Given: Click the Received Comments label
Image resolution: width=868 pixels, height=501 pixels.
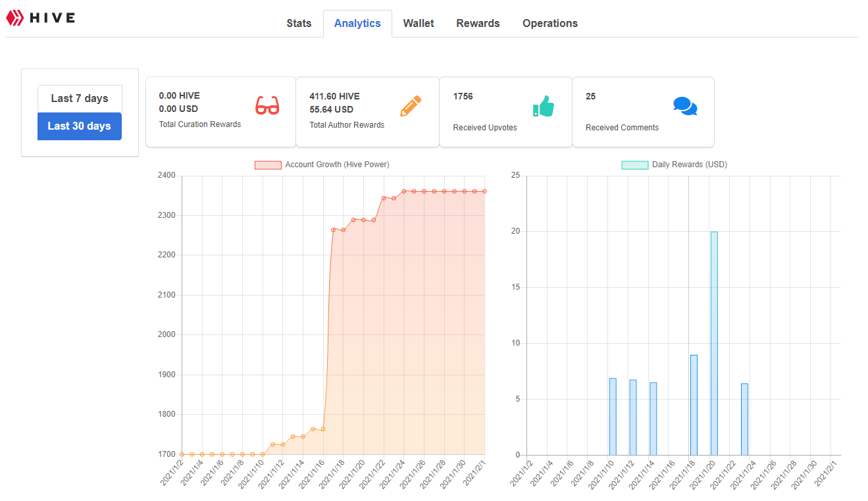Looking at the screenshot, I should [x=622, y=128].
